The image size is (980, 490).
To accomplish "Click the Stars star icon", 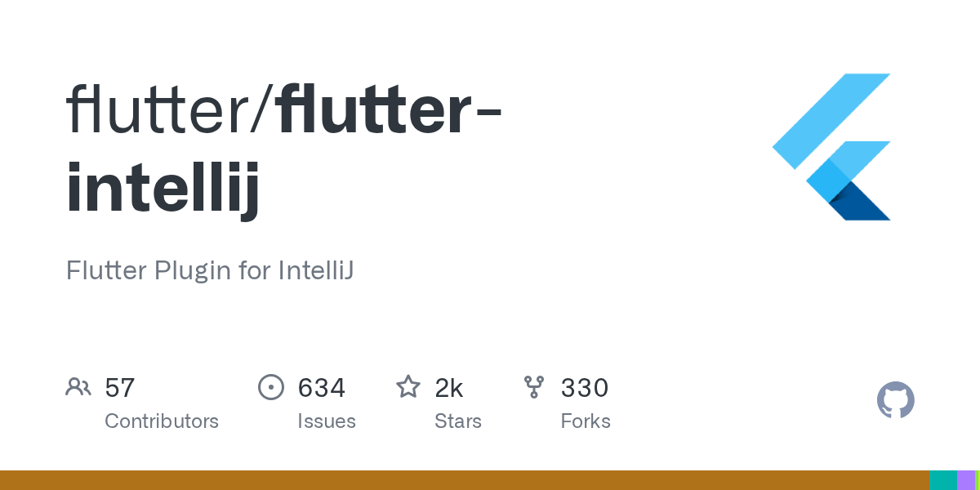I will pyautogui.click(x=408, y=387).
